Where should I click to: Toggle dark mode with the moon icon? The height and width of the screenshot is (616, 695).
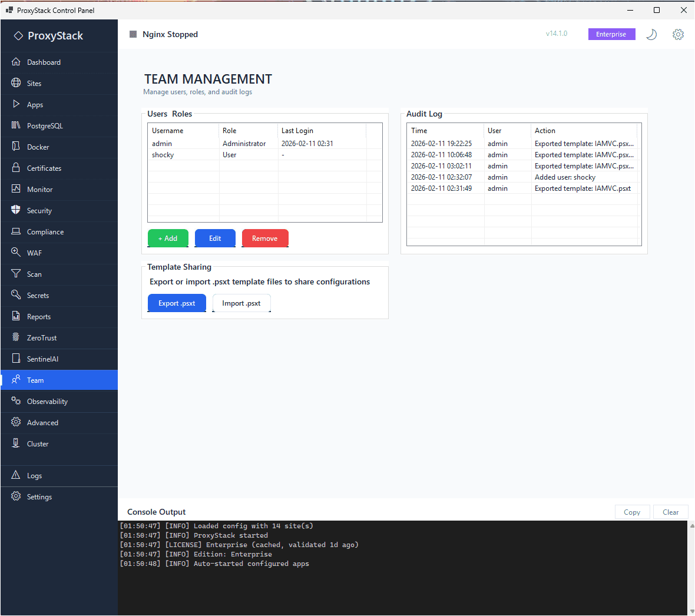click(651, 34)
